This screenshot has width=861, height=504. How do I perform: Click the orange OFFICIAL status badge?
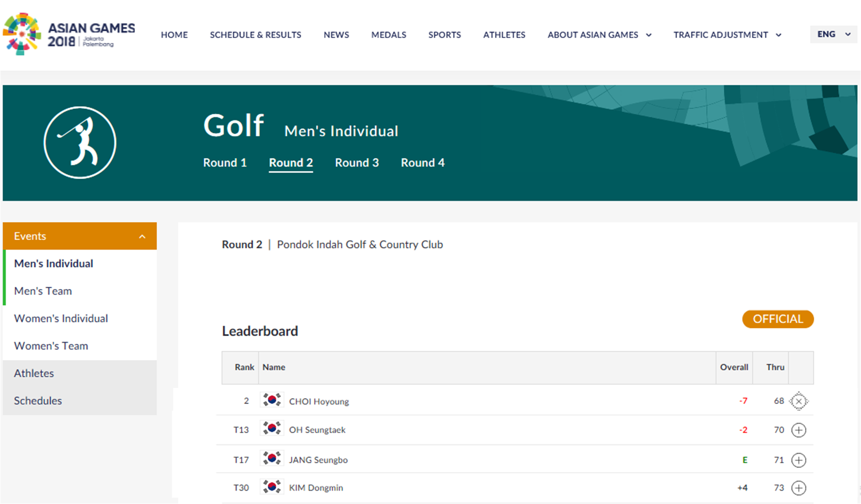point(778,319)
